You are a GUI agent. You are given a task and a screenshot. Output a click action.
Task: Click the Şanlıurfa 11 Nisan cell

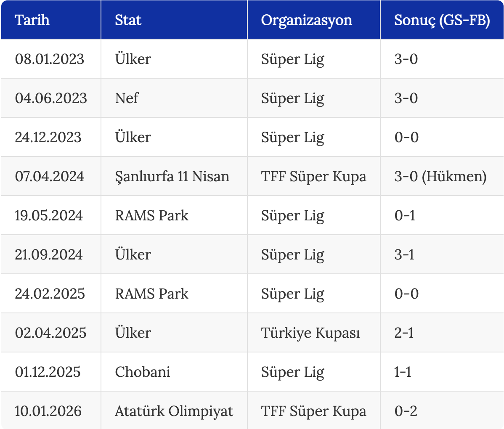point(172,176)
